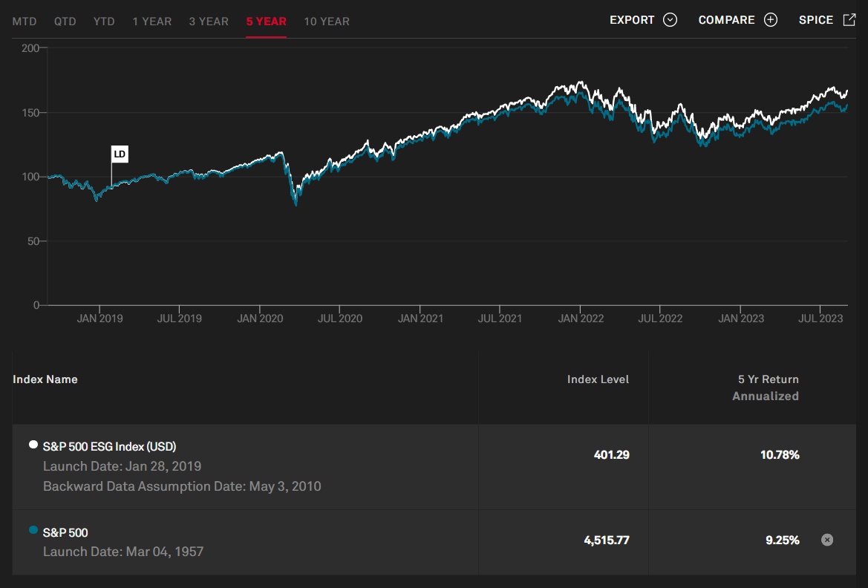
Task: Switch to MTD time range
Action: tap(25, 22)
